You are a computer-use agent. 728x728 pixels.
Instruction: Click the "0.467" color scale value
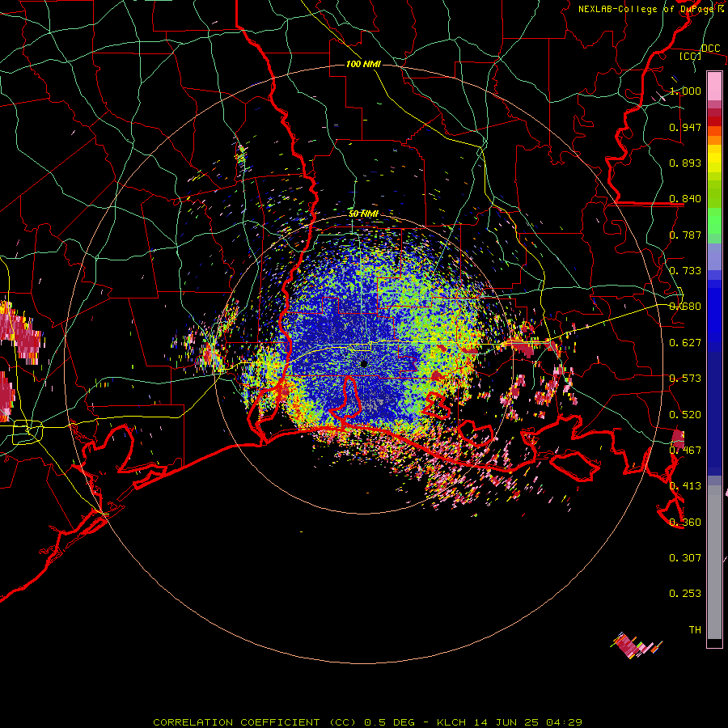coord(685,451)
